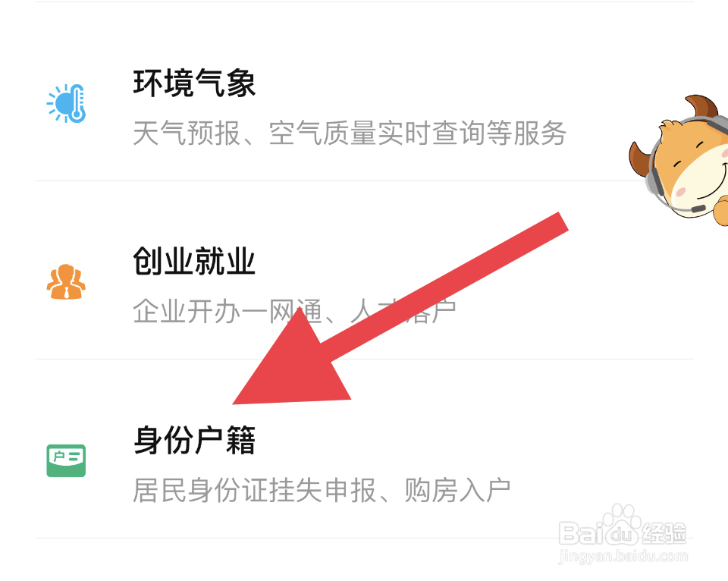
Task: Tap the mascot's headset microphone
Action: pos(696,209)
